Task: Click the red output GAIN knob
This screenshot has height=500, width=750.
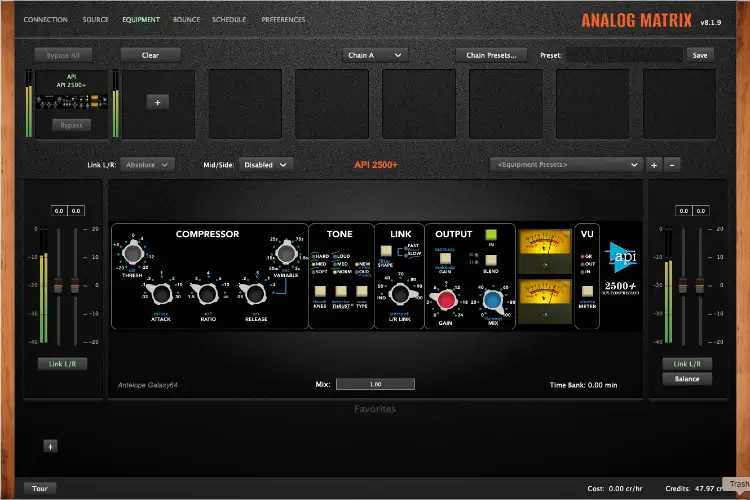Action: coord(447,299)
